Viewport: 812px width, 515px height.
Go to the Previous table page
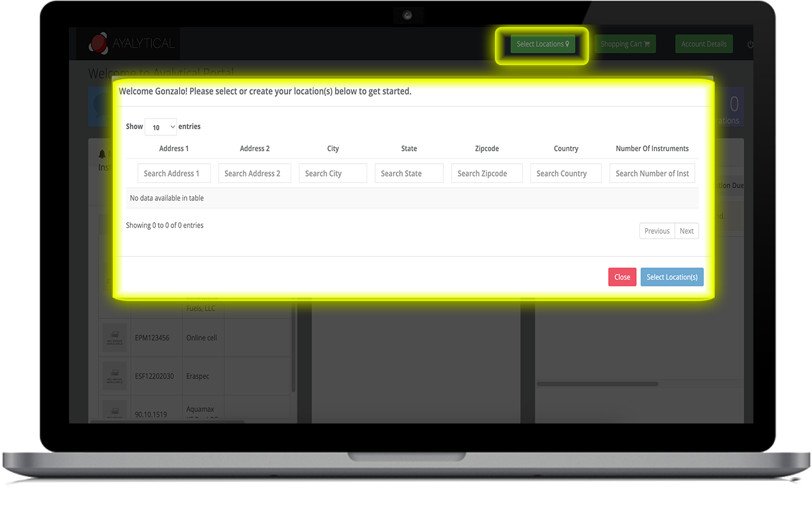[657, 231]
